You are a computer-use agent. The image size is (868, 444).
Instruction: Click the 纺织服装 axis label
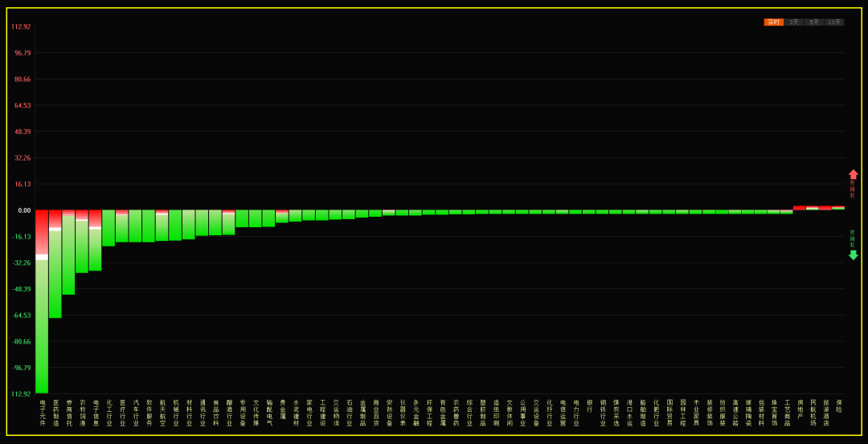pyautogui.click(x=723, y=413)
